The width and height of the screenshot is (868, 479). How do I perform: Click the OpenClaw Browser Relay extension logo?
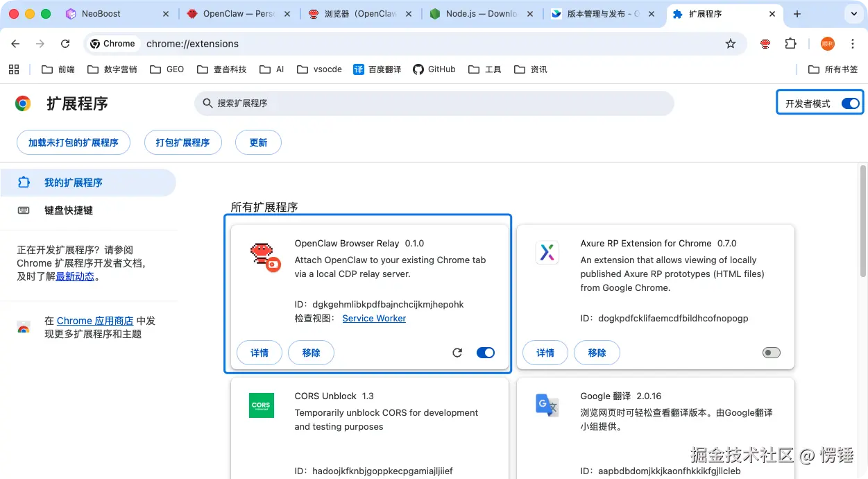264,257
